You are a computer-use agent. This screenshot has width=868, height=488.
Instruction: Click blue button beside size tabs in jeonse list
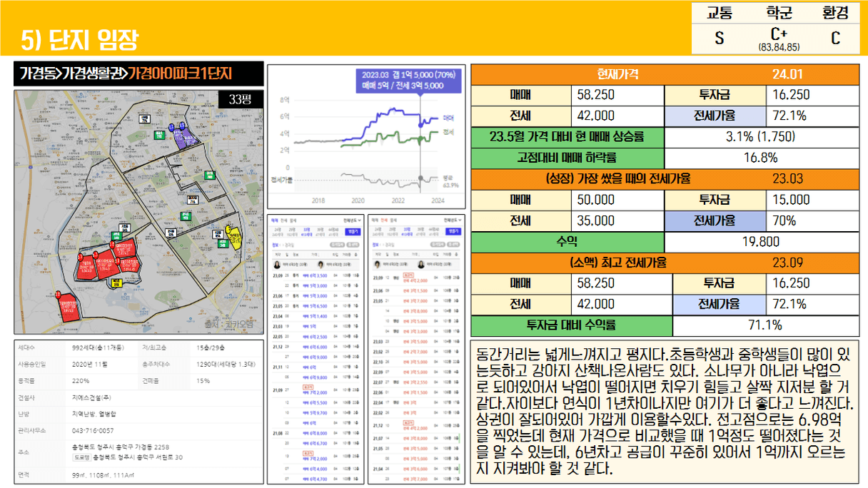(x=453, y=231)
